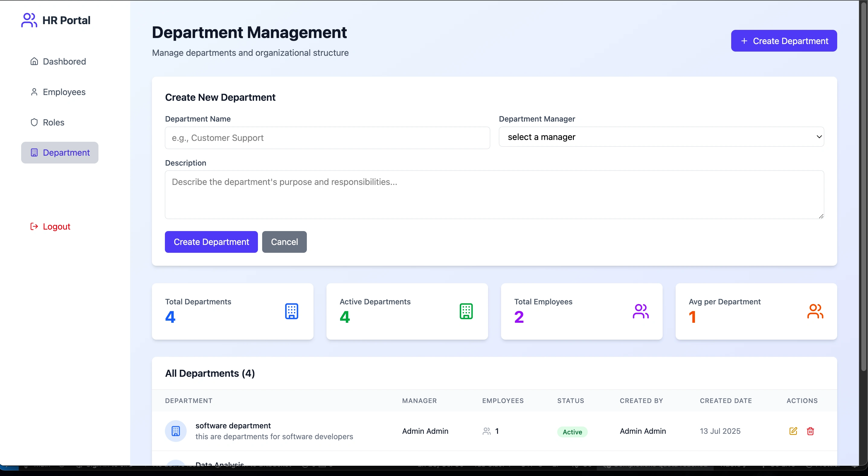Click inside the Department Name input field
868x476 pixels.
point(326,138)
